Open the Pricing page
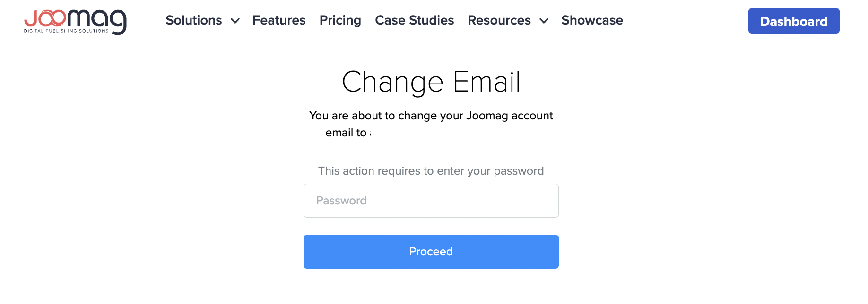Image resolution: width=868 pixels, height=304 pixels. (x=340, y=20)
